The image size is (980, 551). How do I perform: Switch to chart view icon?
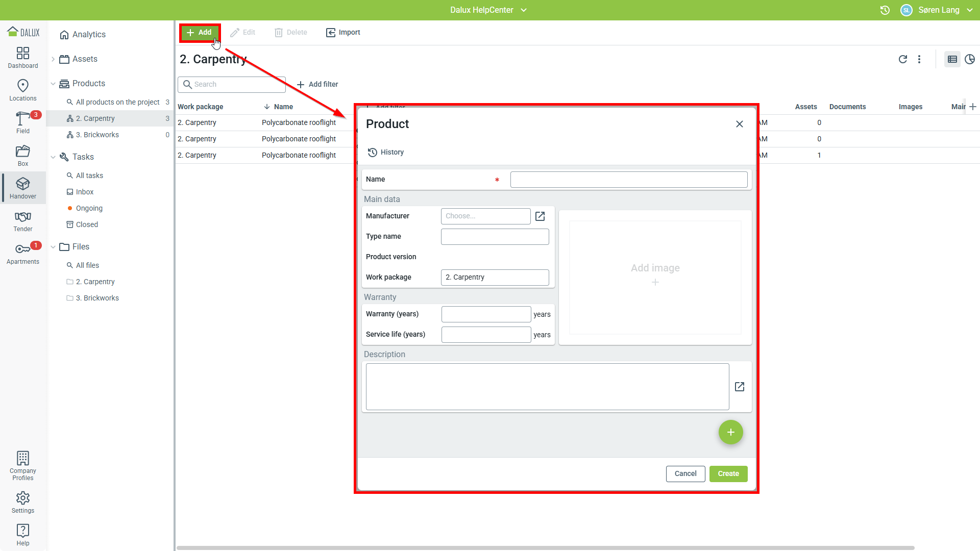pos(970,59)
